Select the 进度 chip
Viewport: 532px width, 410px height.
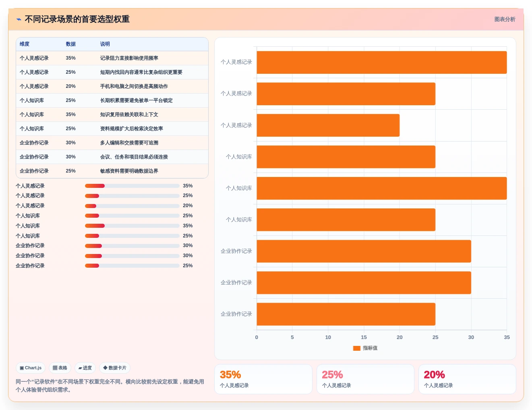[x=85, y=368]
